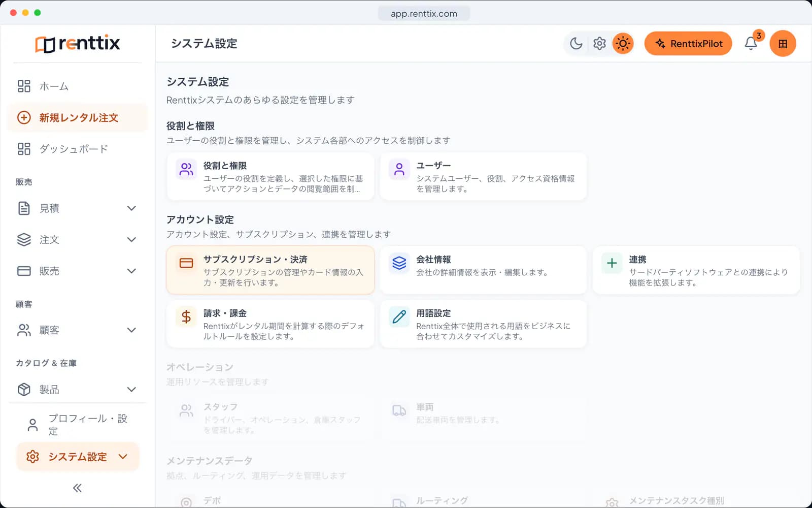Collapse sidebar with double chevron

coord(77,488)
